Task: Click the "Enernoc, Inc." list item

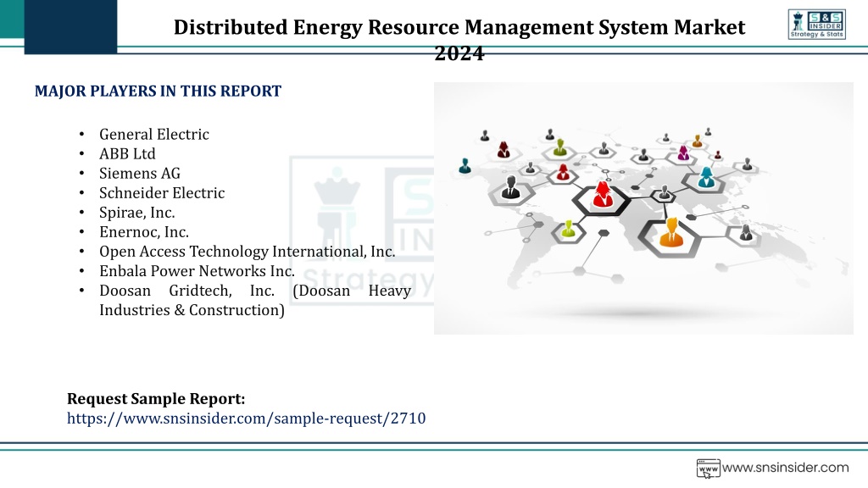Action: pos(144,232)
